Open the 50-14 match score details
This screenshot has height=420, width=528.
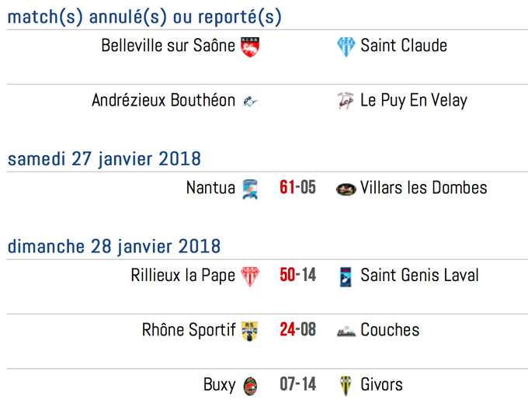[x=297, y=275]
